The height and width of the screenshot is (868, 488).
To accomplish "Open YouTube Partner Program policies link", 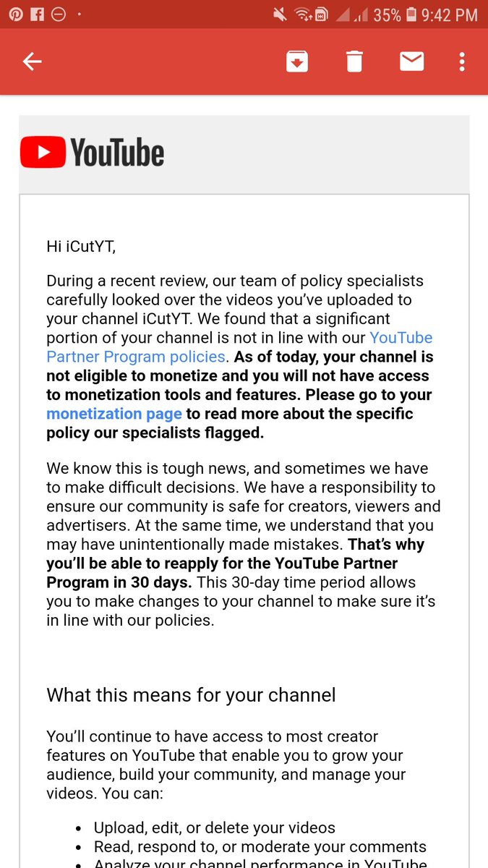I will [x=239, y=346].
